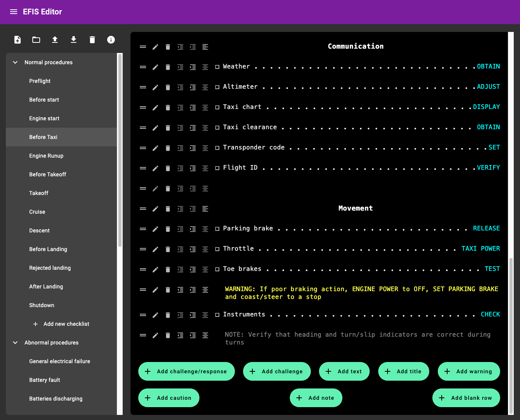Screen dimensions: 520x420
Task: Open the Shutdown checklist
Action: point(61,305)
